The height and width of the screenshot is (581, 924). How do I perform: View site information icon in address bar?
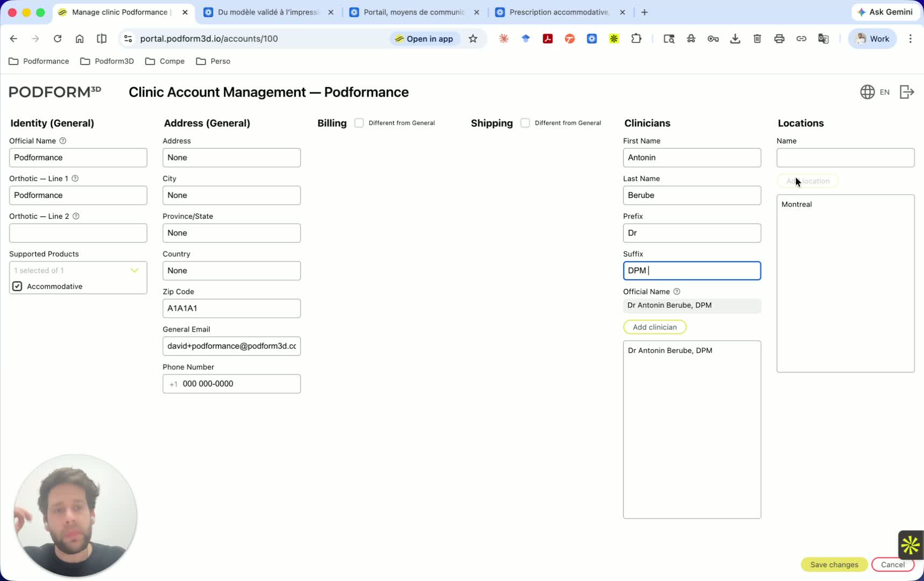128,39
